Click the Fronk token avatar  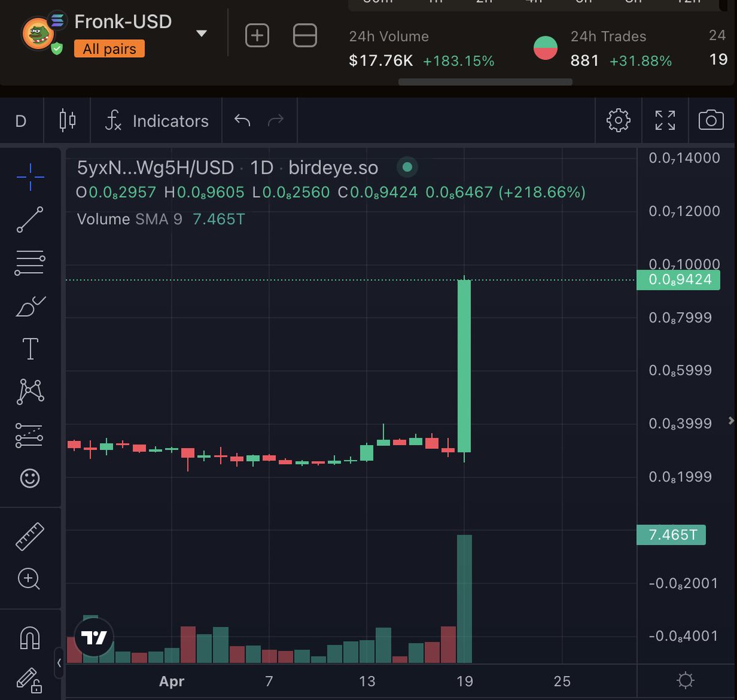pyautogui.click(x=38, y=34)
